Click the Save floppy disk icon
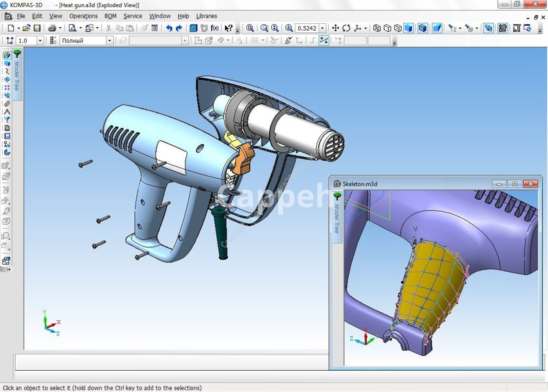 [37, 28]
